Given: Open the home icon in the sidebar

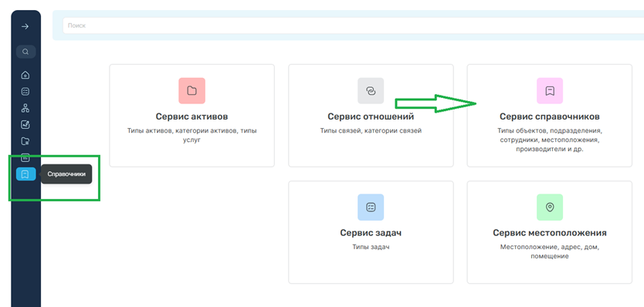Looking at the screenshot, I should click(x=25, y=75).
